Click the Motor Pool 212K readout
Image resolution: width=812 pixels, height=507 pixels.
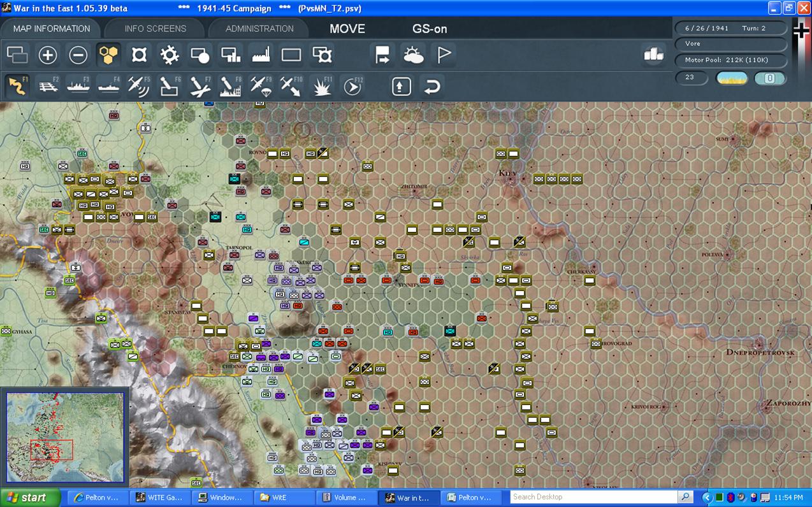tap(730, 60)
